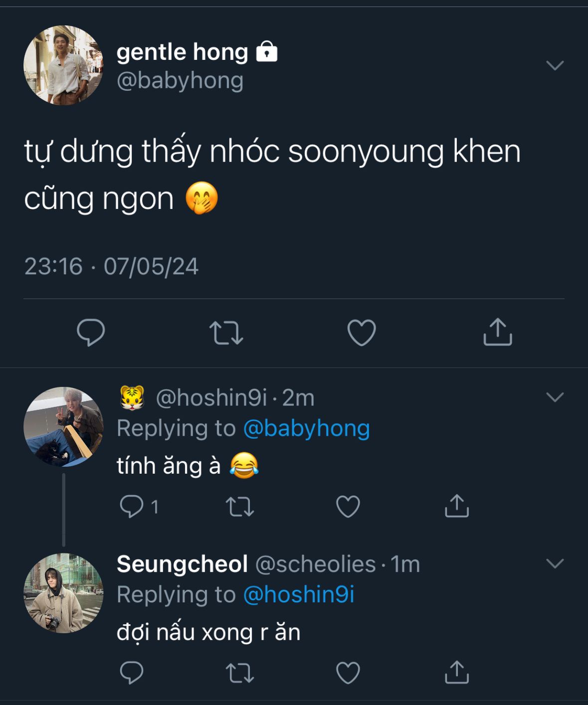The image size is (588, 705).
Task: Share @hoshin9i's reply
Action: (456, 507)
